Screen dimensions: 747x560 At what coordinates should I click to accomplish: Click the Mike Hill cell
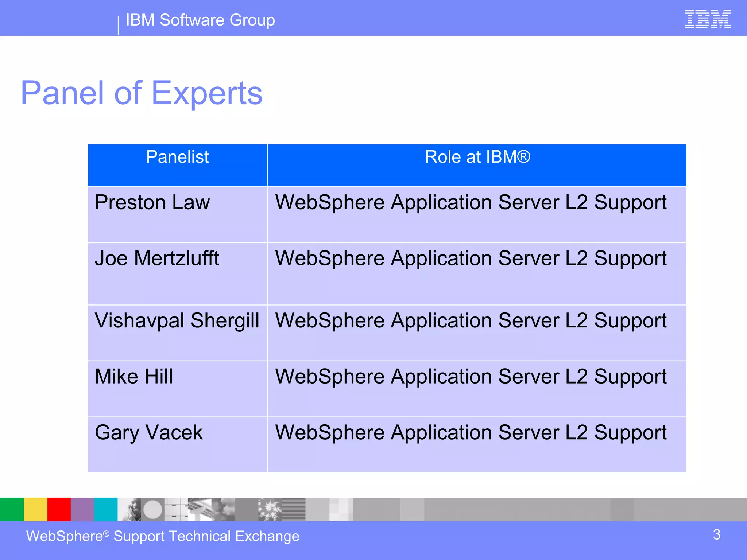[178, 389]
